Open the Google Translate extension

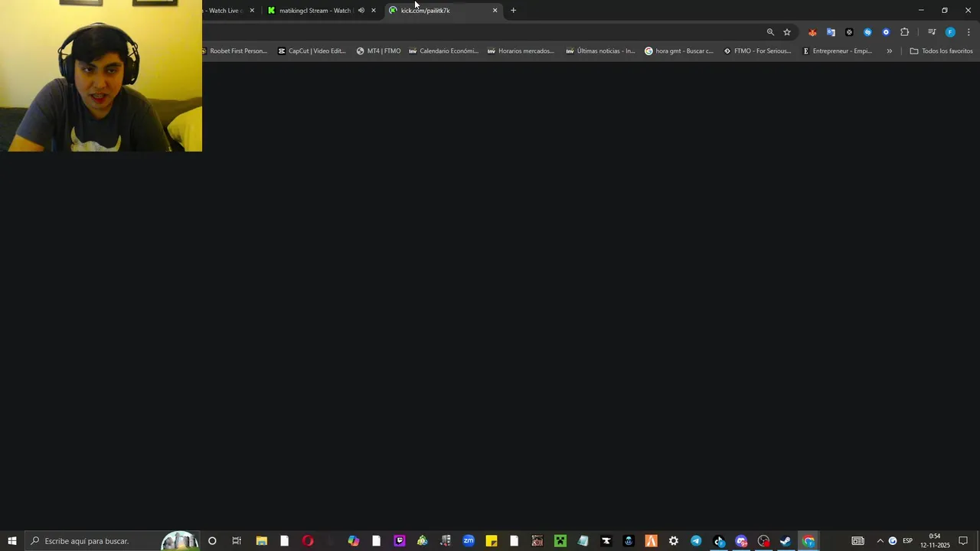[x=831, y=32]
